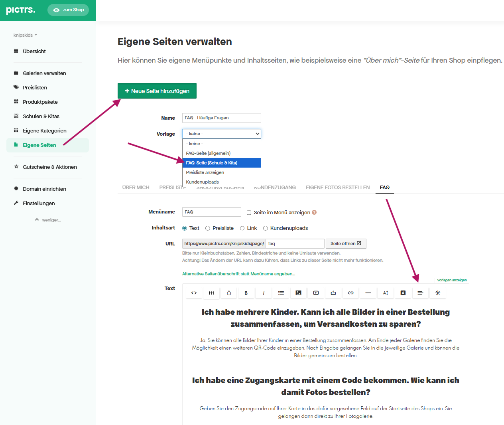This screenshot has width=504, height=425.
Task: Switch to the ÜBER MICH tab
Action: (136, 187)
